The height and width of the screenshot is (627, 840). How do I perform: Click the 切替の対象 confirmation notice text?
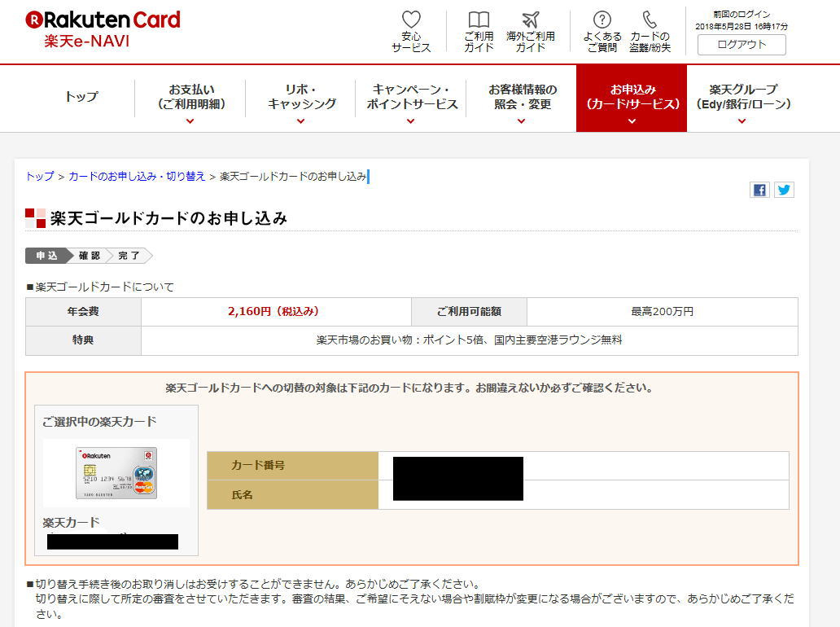click(x=409, y=388)
